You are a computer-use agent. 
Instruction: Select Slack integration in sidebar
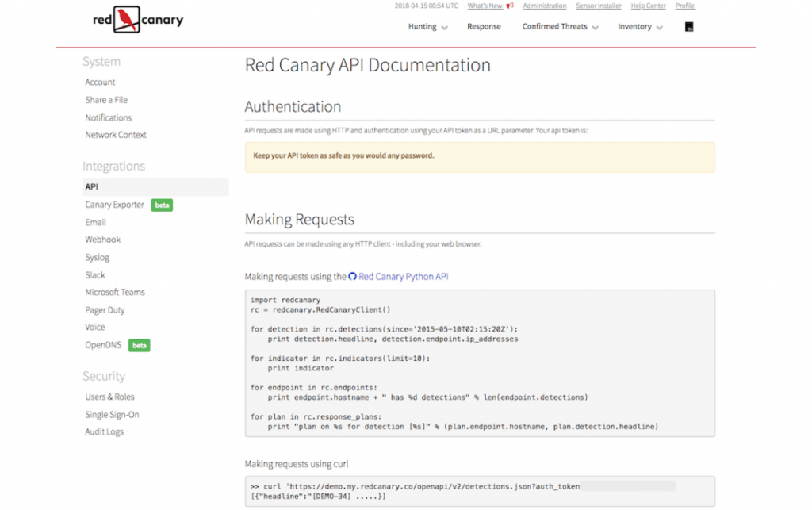click(95, 275)
